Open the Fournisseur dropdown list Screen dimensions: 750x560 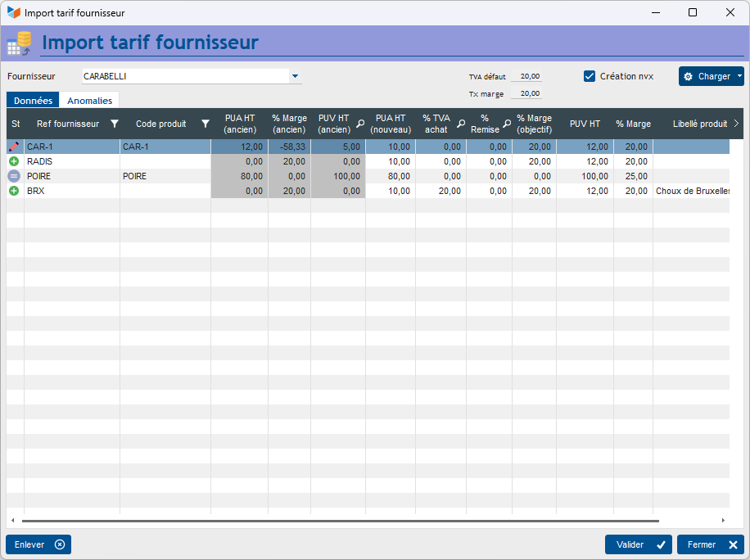point(295,76)
